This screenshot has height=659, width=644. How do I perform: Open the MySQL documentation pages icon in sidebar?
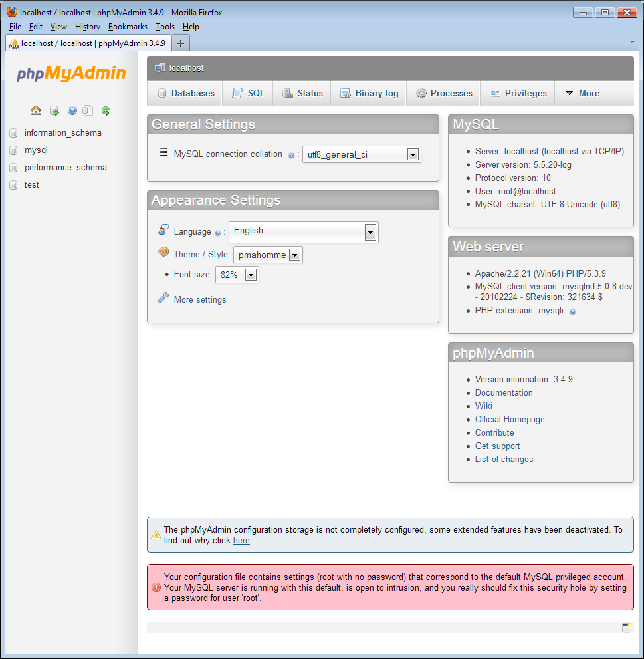87,110
